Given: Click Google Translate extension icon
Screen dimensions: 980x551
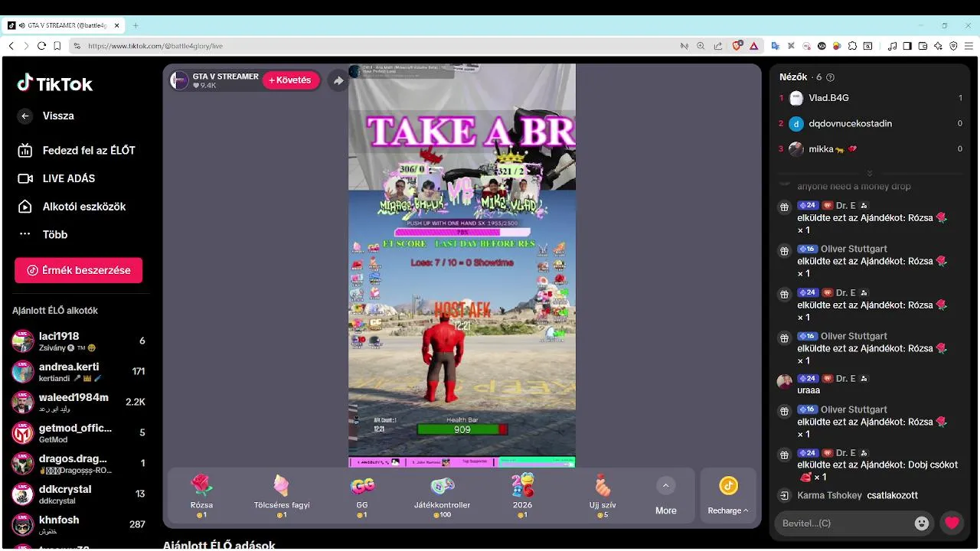Looking at the screenshot, I should [775, 46].
